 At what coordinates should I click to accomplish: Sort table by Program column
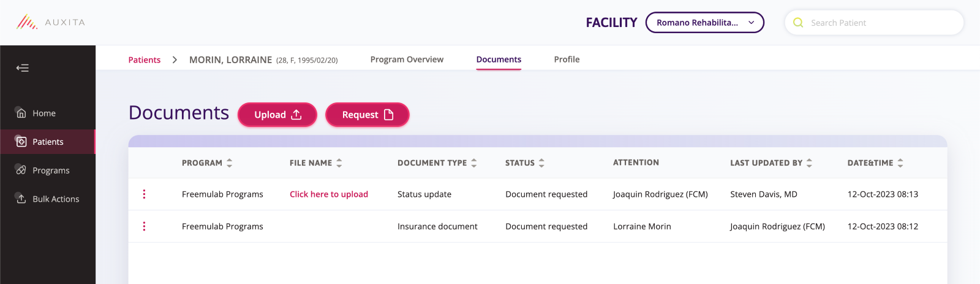click(x=230, y=163)
